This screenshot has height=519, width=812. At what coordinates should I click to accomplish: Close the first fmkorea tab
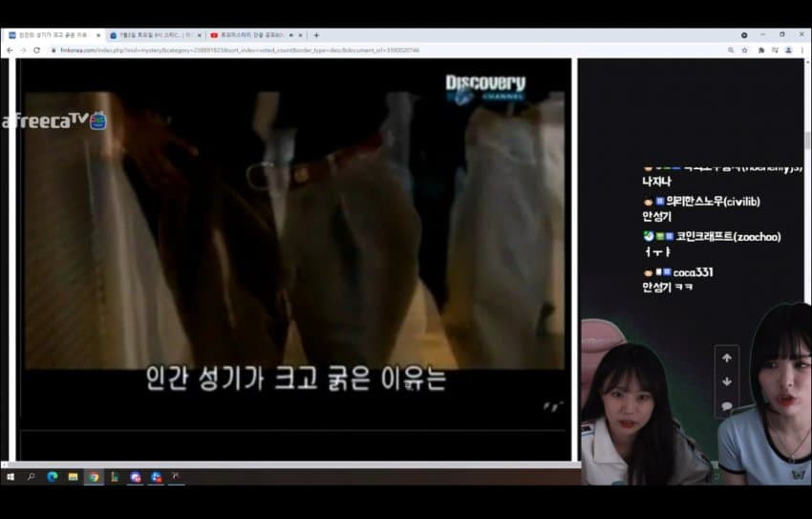point(98,35)
